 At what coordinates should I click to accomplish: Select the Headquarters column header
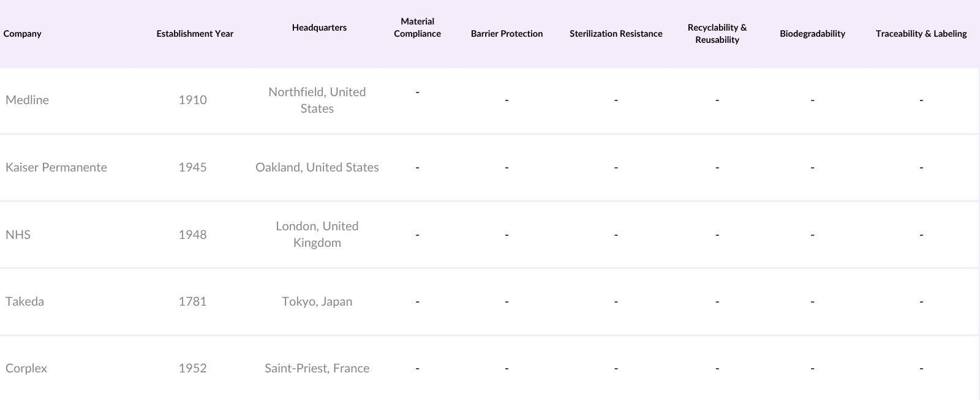[x=319, y=28]
